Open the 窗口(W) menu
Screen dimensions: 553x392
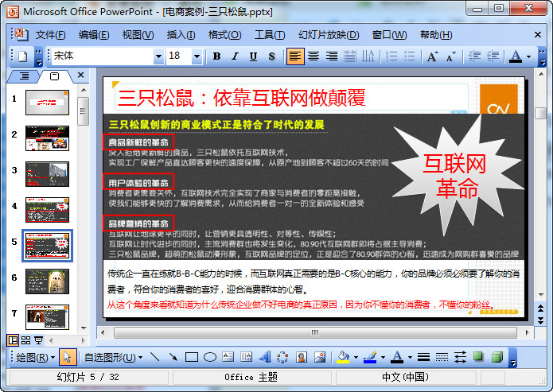pos(389,35)
